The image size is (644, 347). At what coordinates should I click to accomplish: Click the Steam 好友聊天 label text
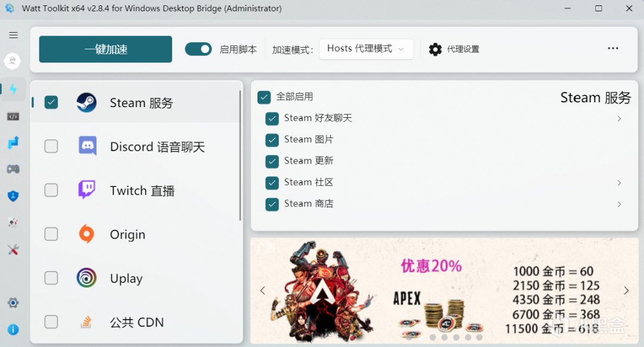point(318,118)
